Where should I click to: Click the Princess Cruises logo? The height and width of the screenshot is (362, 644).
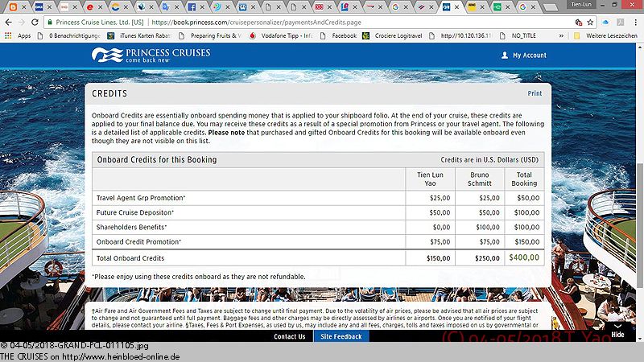coord(151,55)
